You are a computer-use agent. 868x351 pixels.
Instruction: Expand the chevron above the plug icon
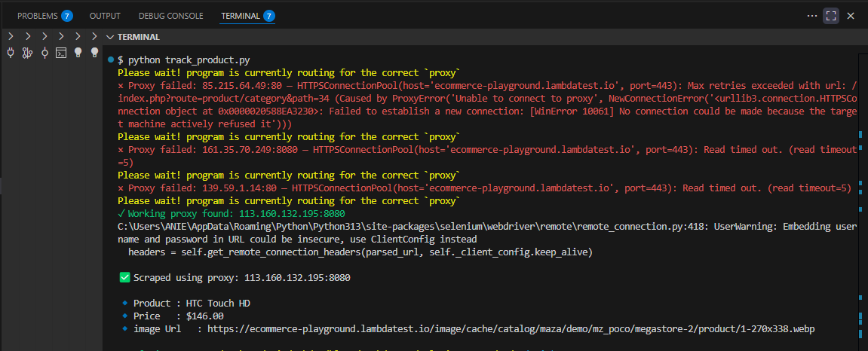pos(11,36)
